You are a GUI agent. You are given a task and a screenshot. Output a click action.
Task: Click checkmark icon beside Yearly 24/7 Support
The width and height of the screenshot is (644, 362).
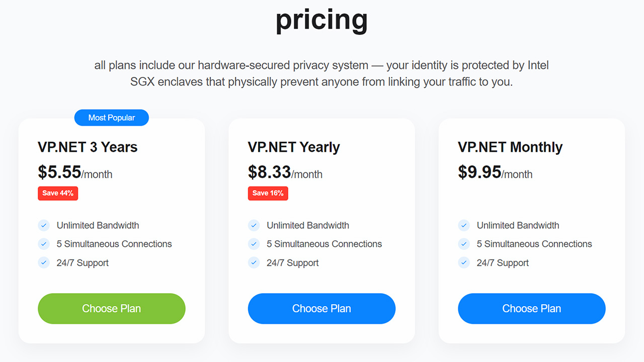254,262
